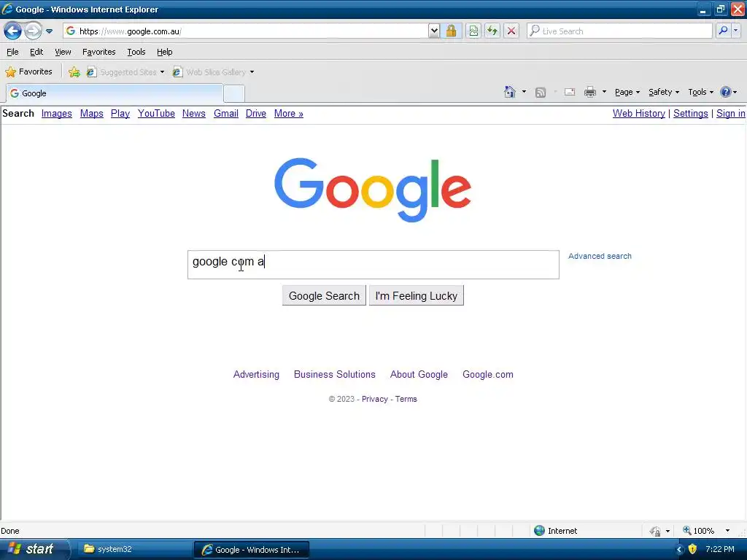This screenshot has height=560, width=747.
Task: Click the Google Search button
Action: click(324, 296)
